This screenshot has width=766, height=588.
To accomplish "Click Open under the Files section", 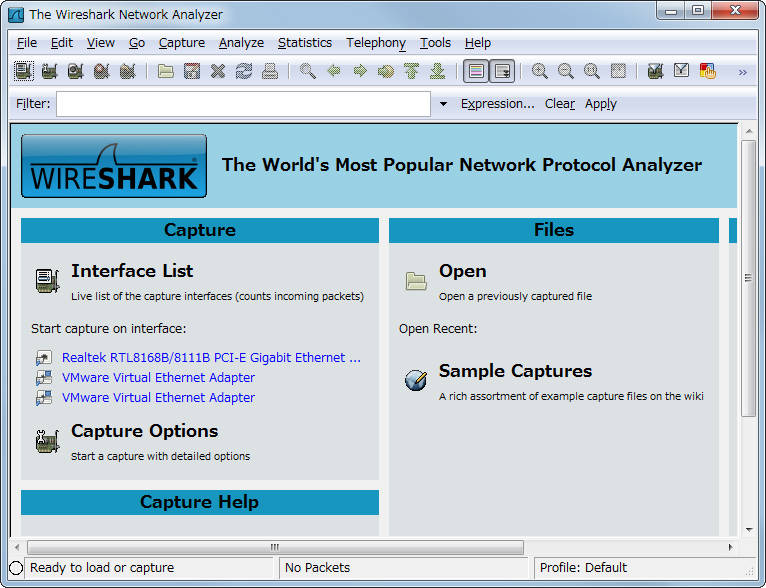I will point(463,271).
